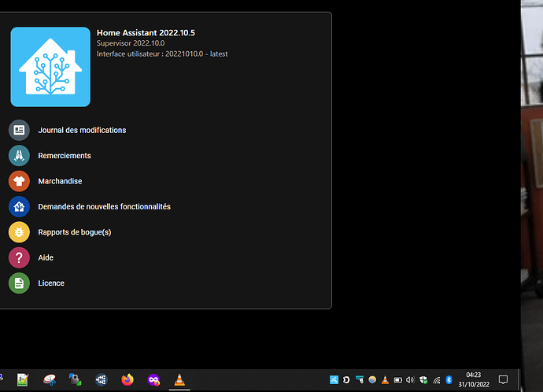Click the Supervisor 2022.10.0 text
This screenshot has width=543, height=392.
tap(131, 43)
